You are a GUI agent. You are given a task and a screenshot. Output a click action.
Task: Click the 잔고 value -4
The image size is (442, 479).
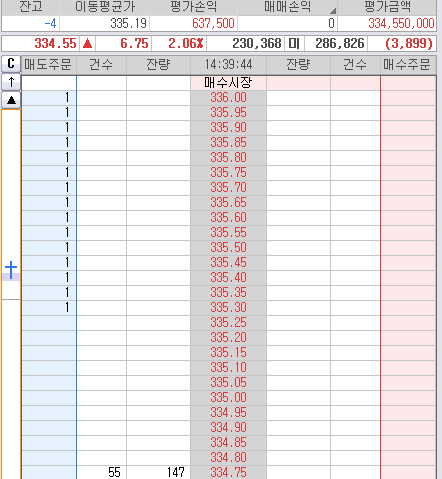click(50, 23)
